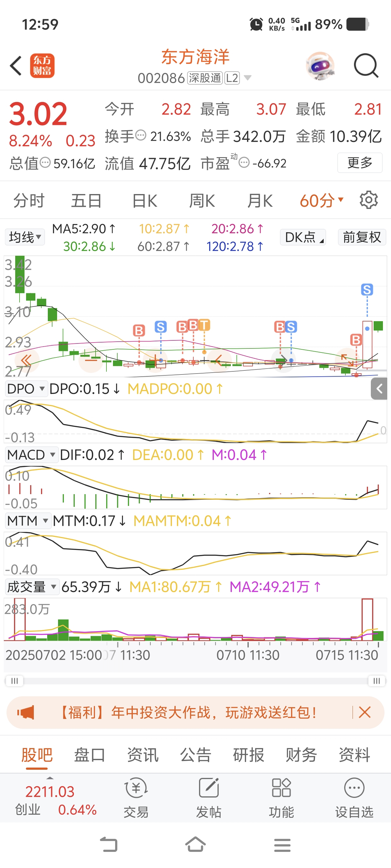Switch to 分时 chart tab
Viewport: 391px width, 868px height.
(x=29, y=201)
